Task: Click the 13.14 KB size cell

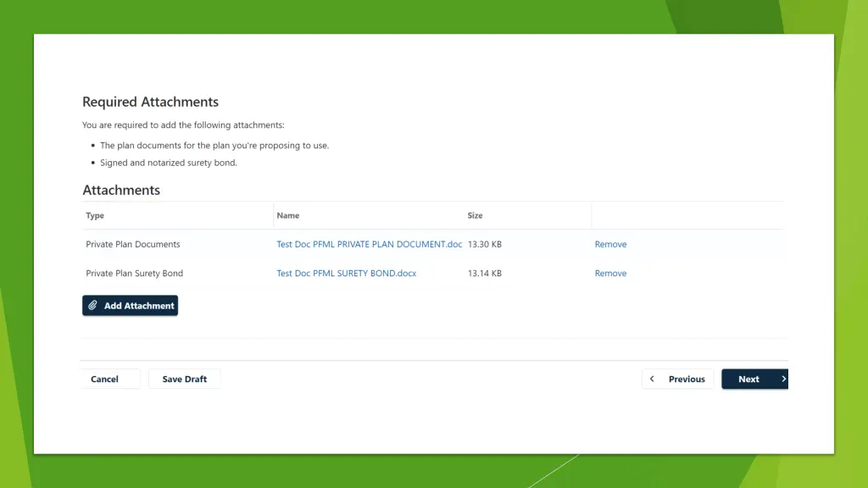Action: pos(485,274)
